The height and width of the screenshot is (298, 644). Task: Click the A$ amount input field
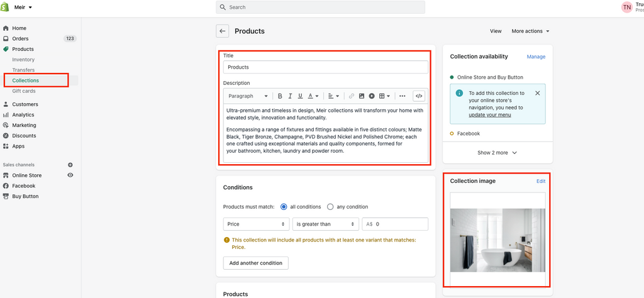click(x=395, y=224)
